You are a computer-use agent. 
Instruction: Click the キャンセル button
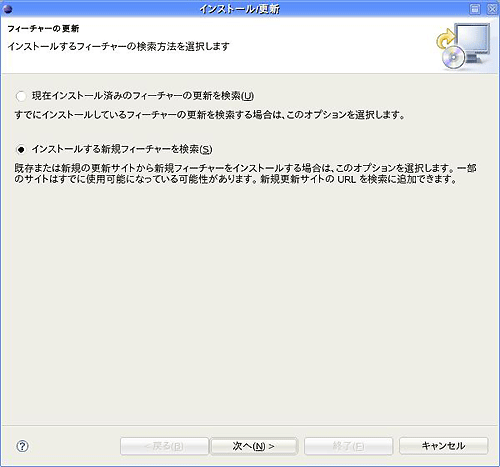tap(443, 446)
